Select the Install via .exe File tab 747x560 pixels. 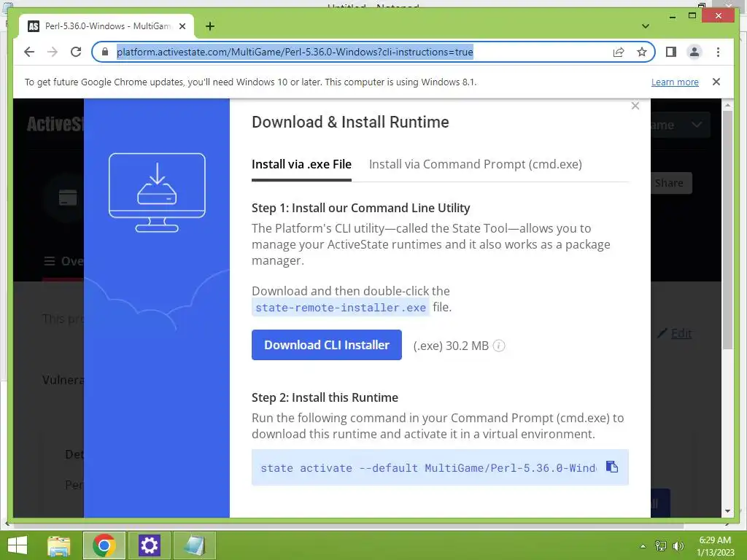point(301,164)
